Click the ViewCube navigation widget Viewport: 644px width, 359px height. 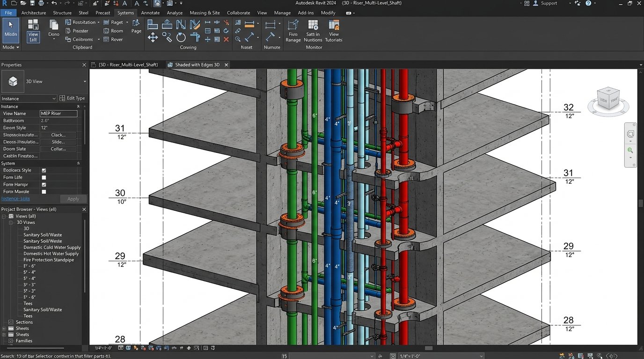[x=609, y=100]
